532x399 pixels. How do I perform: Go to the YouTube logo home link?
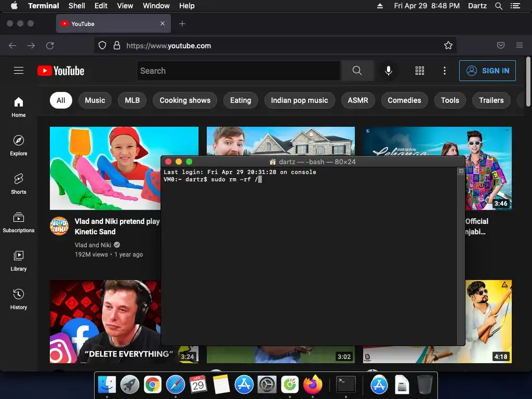pos(61,71)
